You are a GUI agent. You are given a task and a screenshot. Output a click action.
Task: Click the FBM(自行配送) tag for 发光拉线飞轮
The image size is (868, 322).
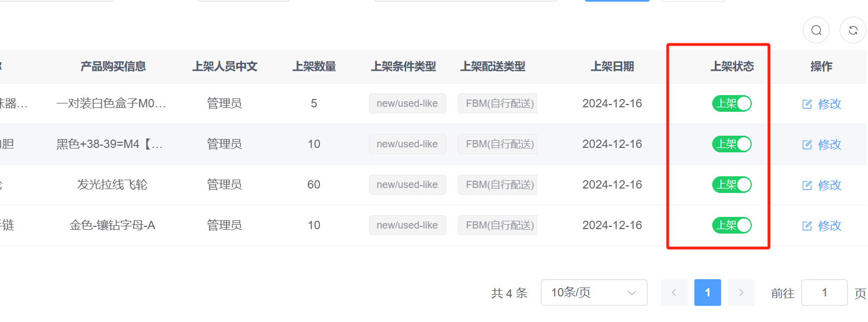(x=497, y=185)
